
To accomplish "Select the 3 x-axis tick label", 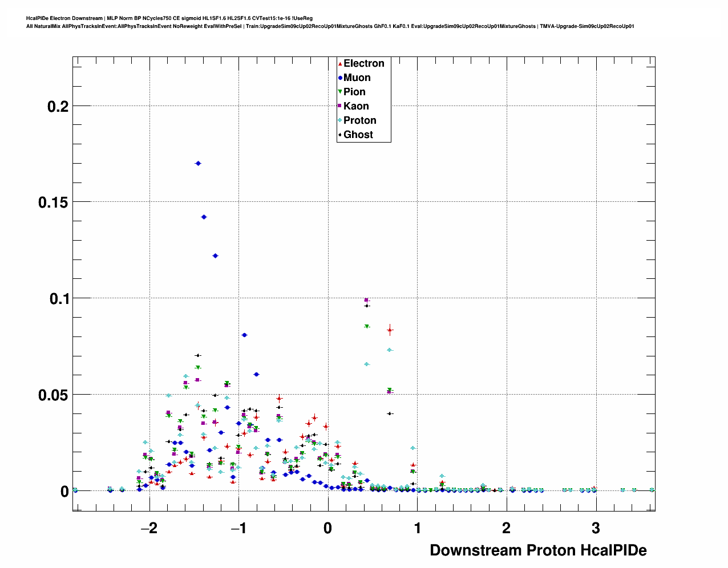I will pyautogui.click(x=596, y=529).
